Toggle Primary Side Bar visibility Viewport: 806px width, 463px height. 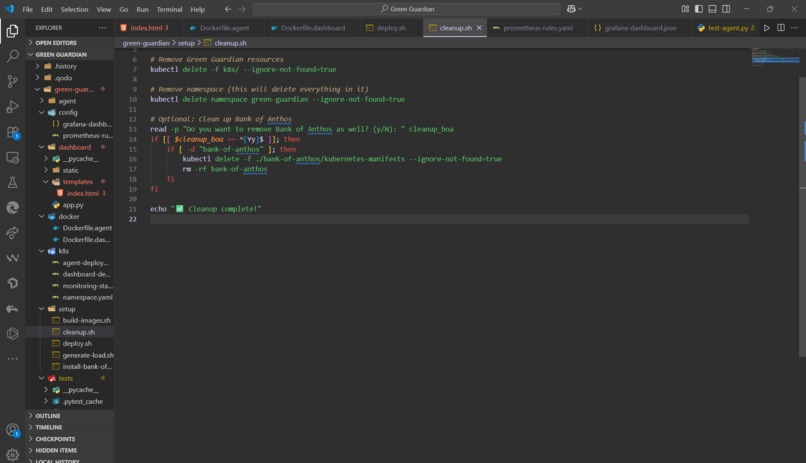699,9
